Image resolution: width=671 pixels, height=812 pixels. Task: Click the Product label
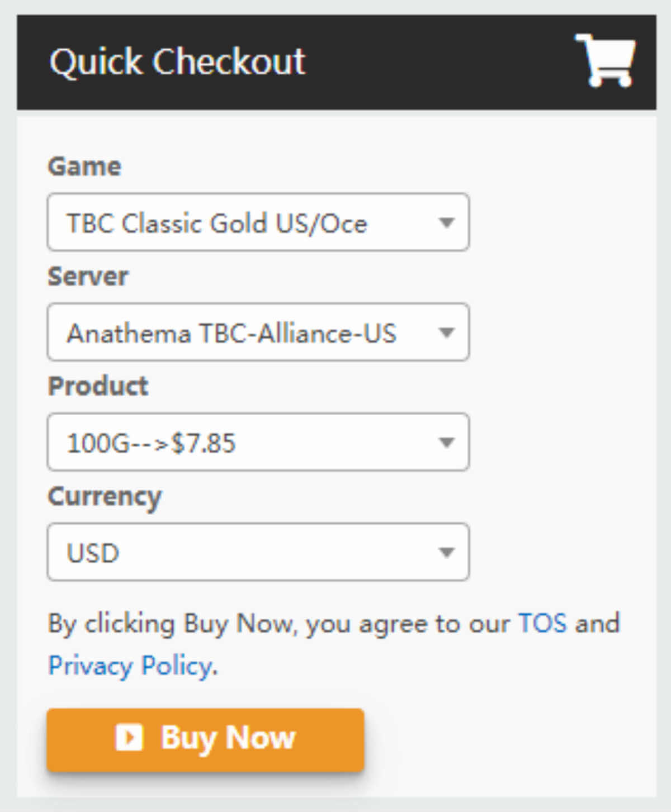click(98, 385)
